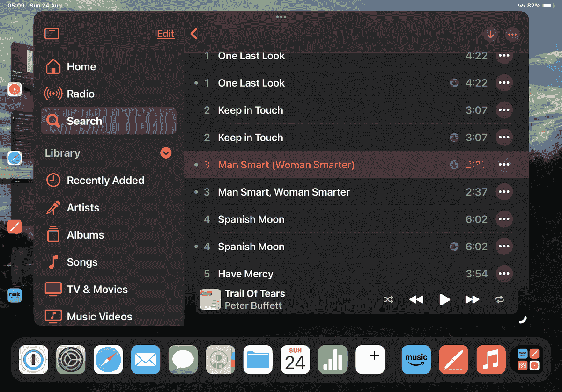
Task: Open Amazon Music from the dock
Action: point(416,360)
